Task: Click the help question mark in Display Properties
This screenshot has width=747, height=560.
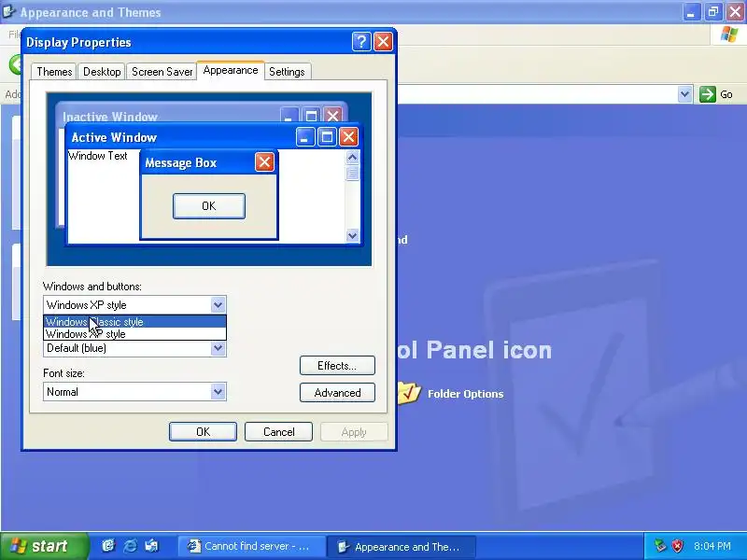Action: tap(361, 42)
